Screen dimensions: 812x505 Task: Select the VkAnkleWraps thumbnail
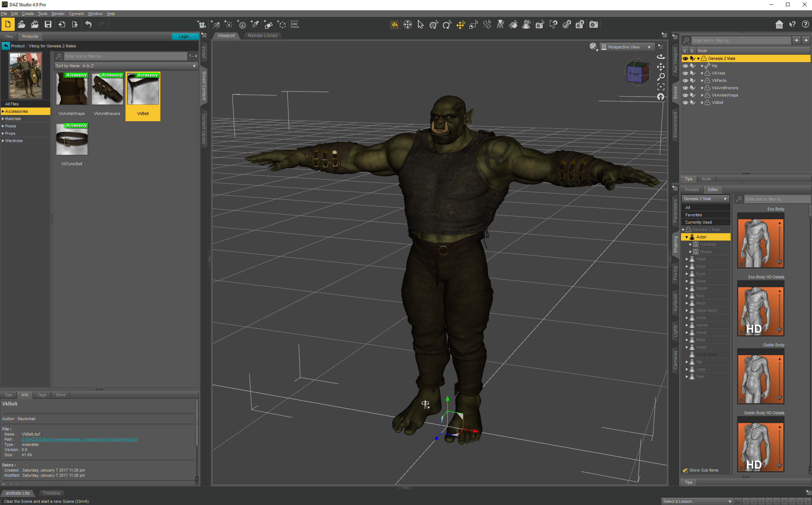[x=72, y=89]
